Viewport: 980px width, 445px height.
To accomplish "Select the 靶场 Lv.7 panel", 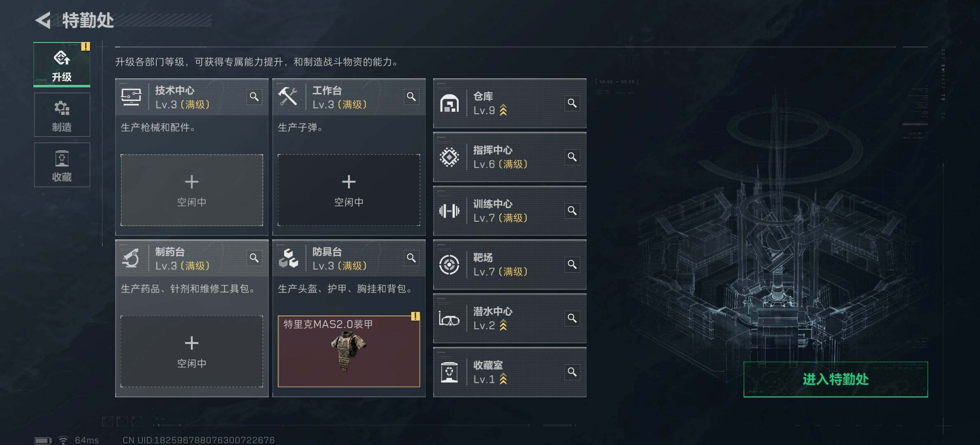I will tap(510, 265).
